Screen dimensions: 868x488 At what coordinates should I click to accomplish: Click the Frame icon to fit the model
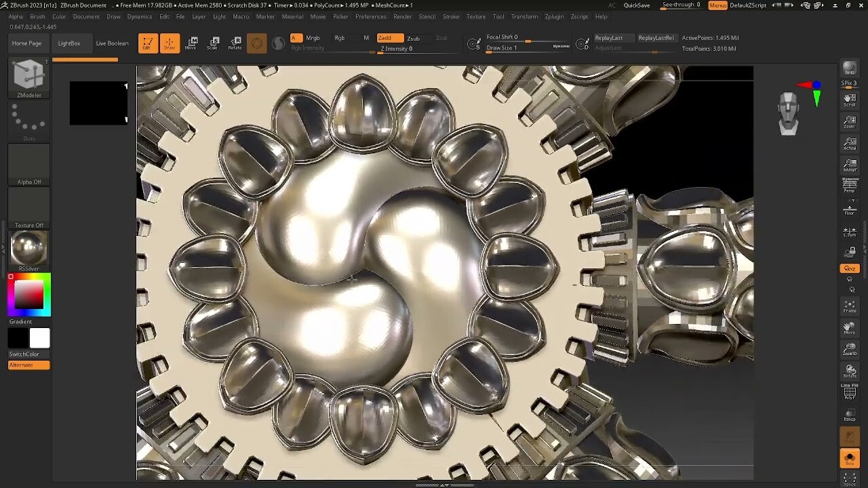pyautogui.click(x=850, y=306)
